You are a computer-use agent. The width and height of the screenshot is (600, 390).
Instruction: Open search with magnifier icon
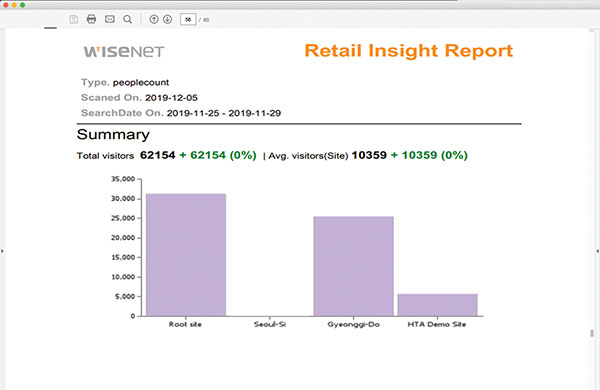point(128,20)
